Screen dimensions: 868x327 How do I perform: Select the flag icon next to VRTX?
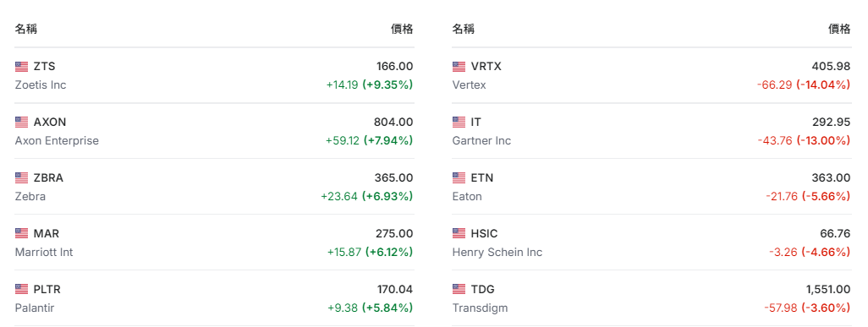point(459,67)
